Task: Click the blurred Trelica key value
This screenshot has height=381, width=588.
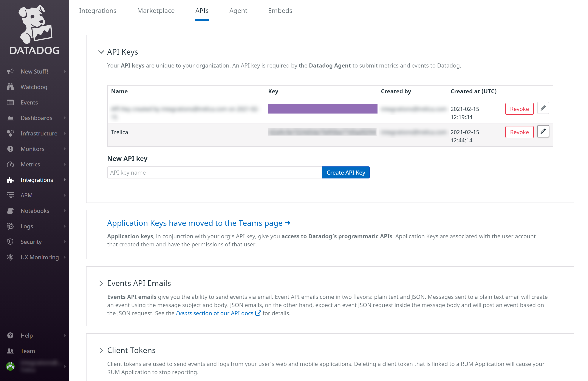Action: click(x=322, y=132)
